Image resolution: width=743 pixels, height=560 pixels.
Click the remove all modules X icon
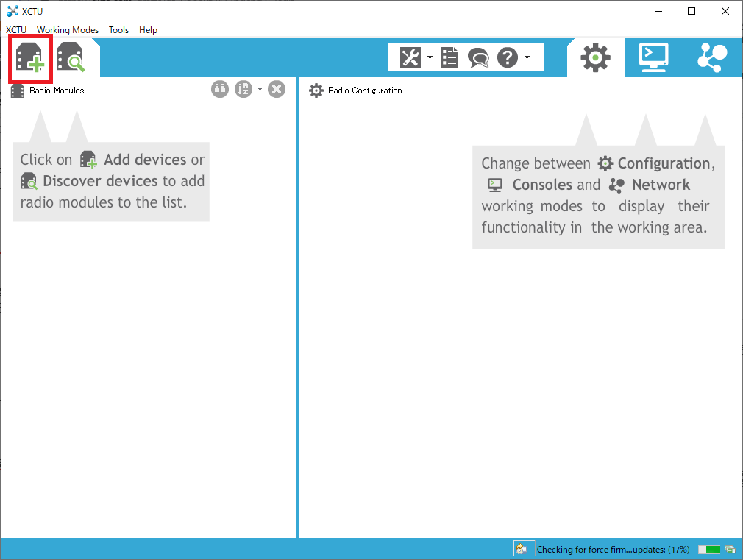click(277, 89)
